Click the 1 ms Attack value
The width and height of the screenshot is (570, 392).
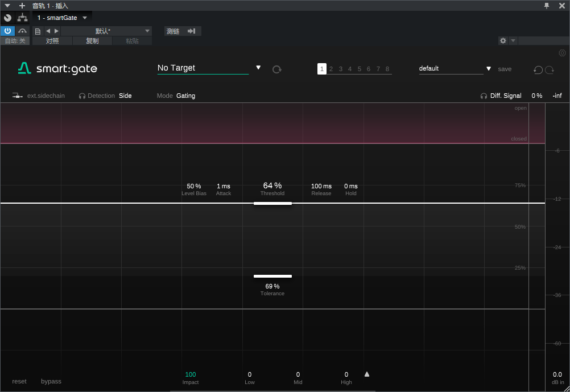(224, 186)
